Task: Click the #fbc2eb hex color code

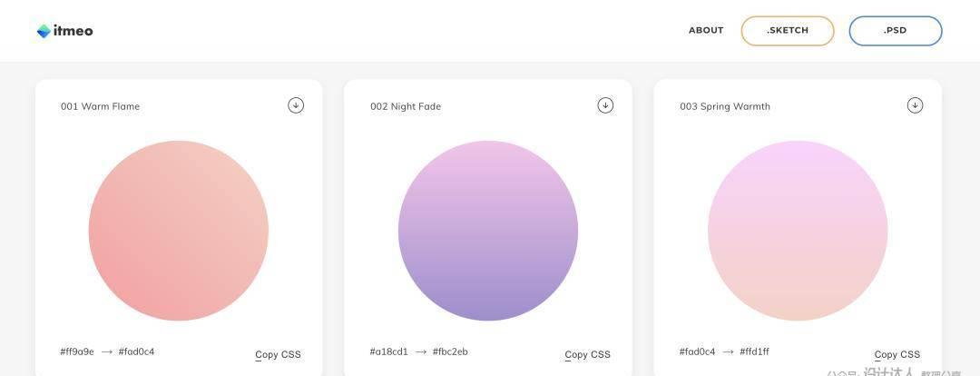Action: coord(450,351)
